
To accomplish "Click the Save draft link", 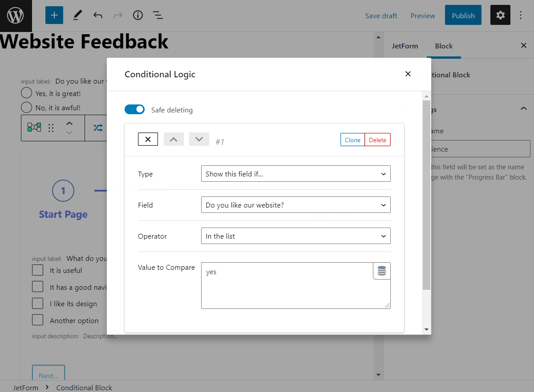I will (381, 15).
